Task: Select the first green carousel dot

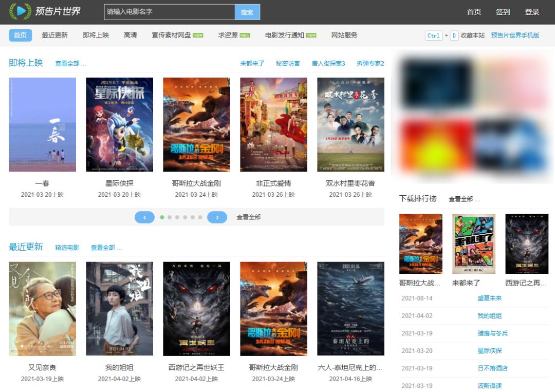Action: coord(162,217)
